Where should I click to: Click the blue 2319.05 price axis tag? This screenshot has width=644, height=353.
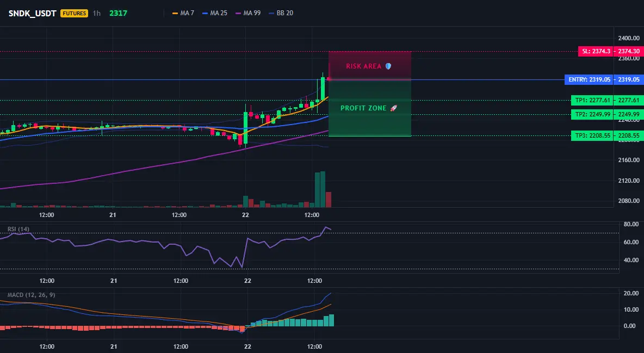(x=629, y=80)
